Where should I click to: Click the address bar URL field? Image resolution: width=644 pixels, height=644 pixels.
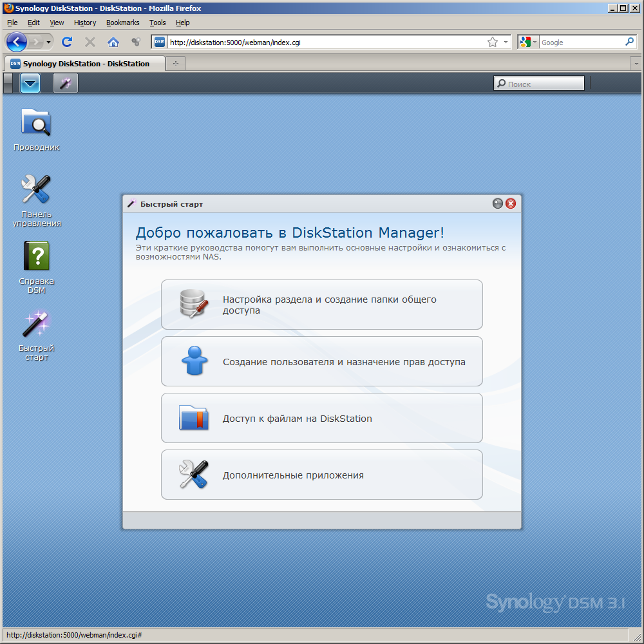[327, 43]
